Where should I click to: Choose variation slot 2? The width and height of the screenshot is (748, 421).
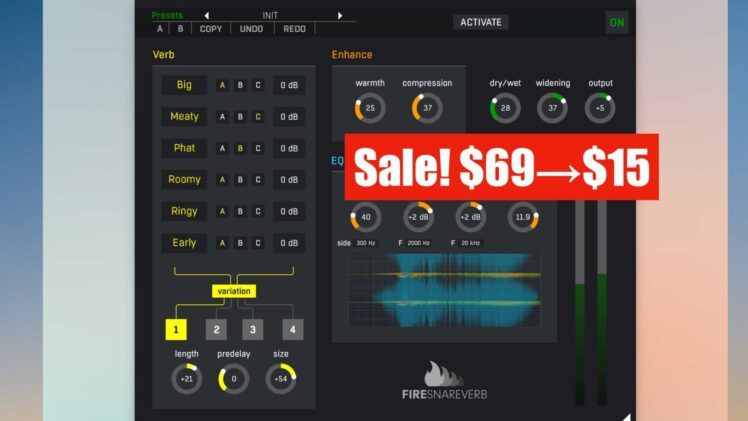coord(216,329)
